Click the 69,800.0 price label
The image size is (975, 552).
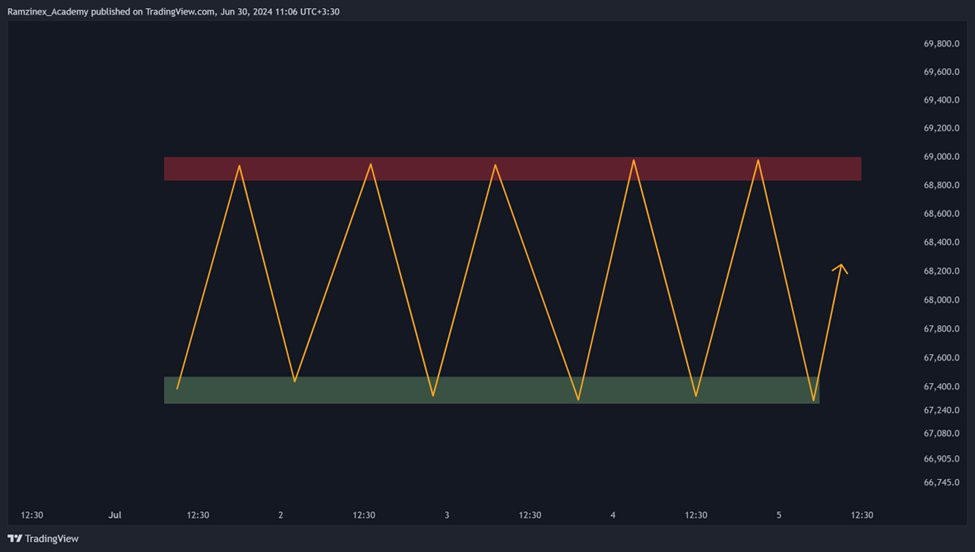[x=941, y=44]
